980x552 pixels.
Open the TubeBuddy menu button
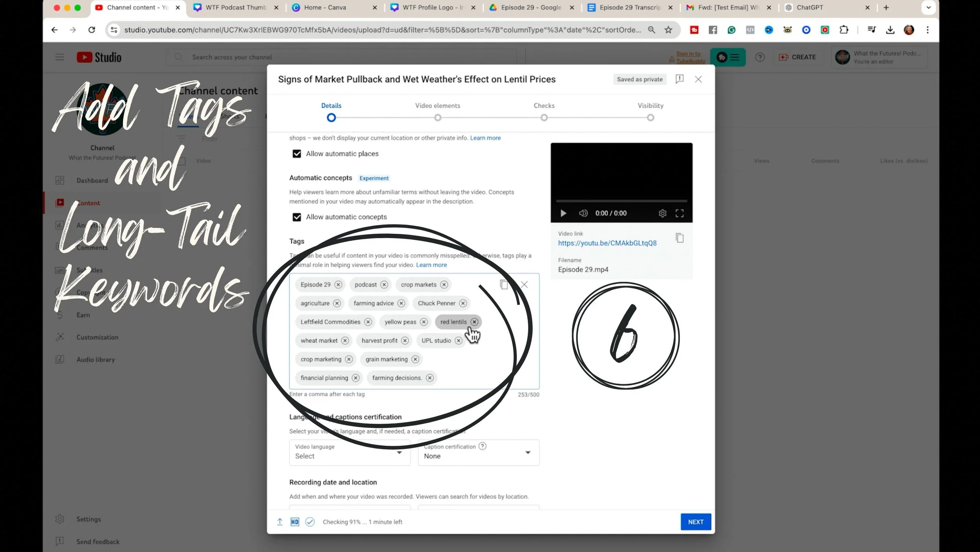point(728,57)
